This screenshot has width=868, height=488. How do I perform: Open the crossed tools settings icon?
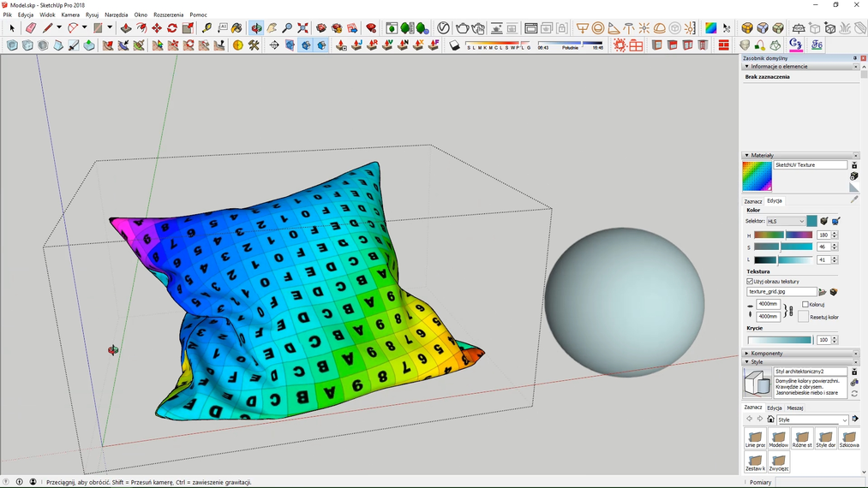click(x=254, y=45)
